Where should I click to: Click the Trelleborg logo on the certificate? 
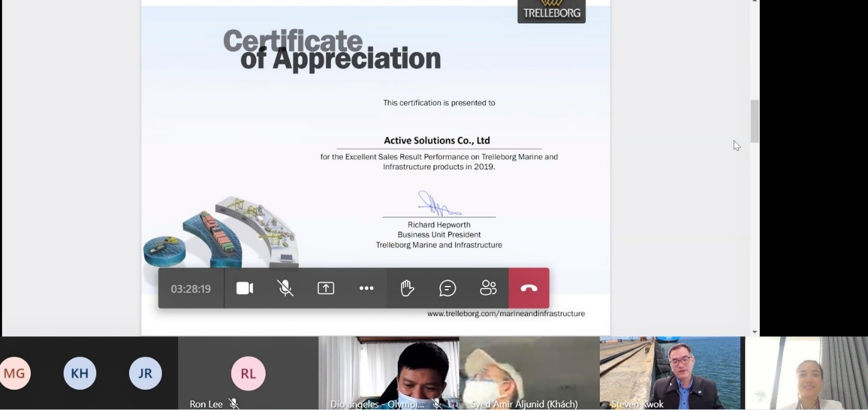point(551,11)
